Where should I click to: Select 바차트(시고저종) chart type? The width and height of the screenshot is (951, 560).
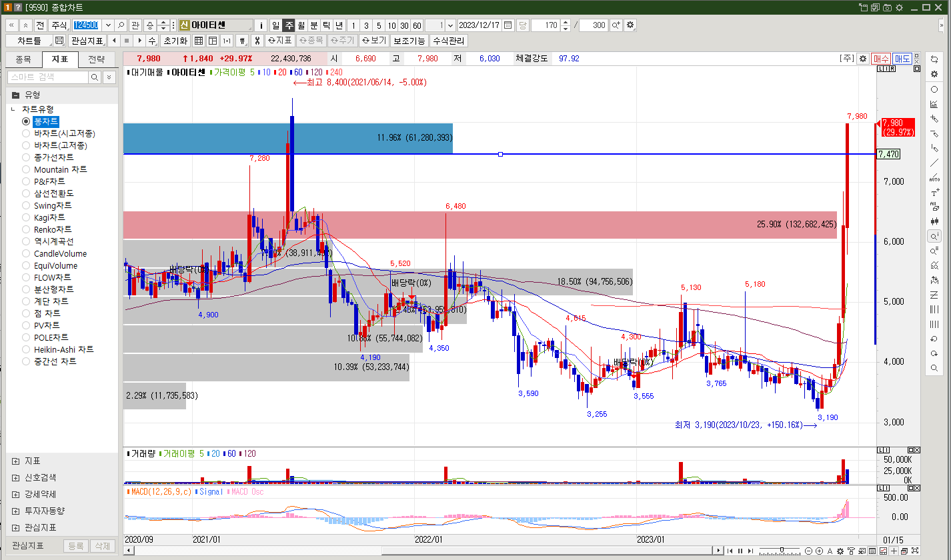pos(58,133)
